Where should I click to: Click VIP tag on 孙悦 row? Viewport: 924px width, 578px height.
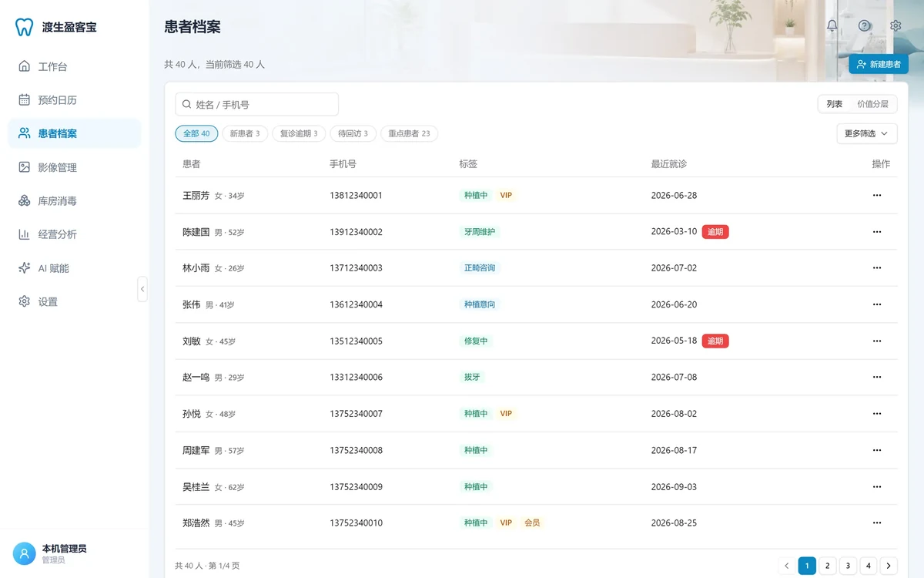point(506,414)
